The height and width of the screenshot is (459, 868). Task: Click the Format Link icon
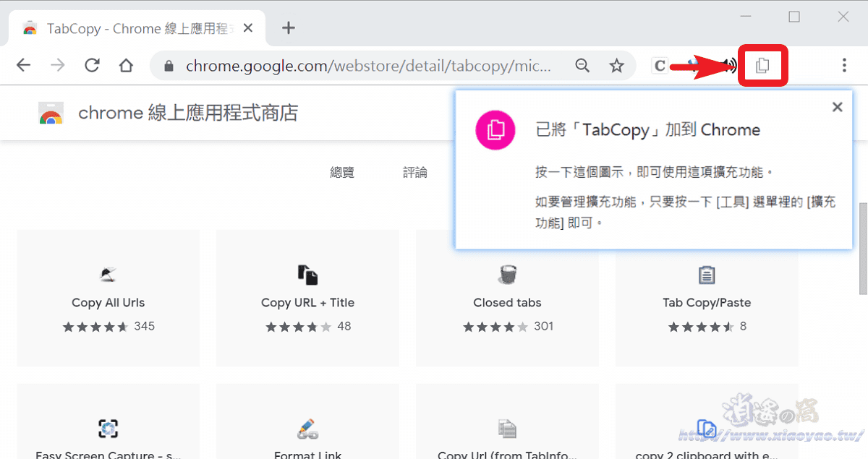pos(307,429)
